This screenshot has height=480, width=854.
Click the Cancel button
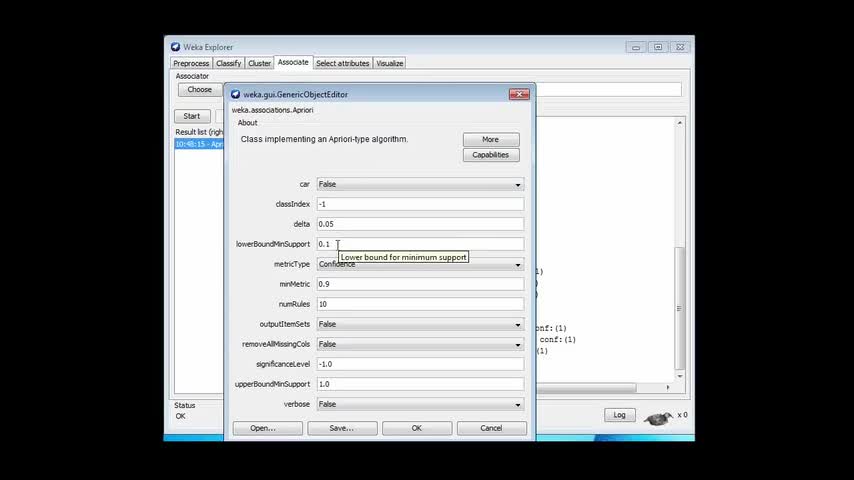point(491,428)
